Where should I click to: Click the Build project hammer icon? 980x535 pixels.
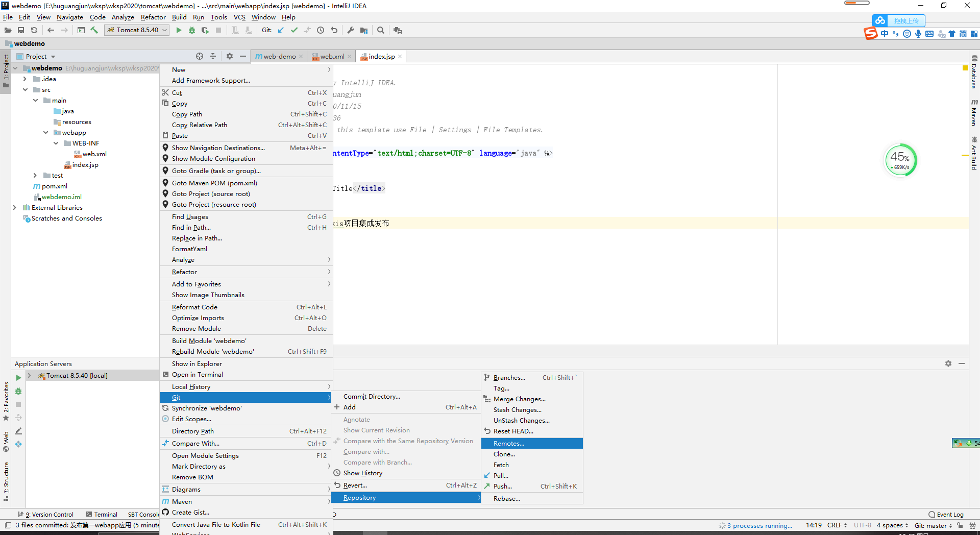point(94,30)
